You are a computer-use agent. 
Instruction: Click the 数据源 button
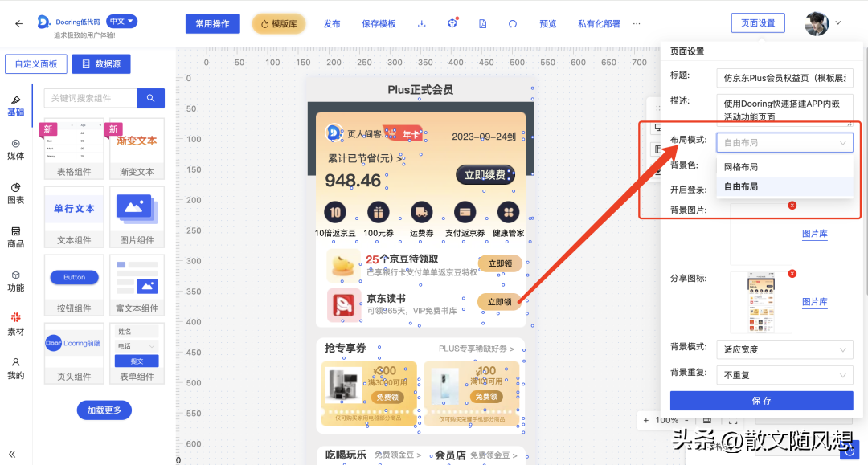point(101,64)
